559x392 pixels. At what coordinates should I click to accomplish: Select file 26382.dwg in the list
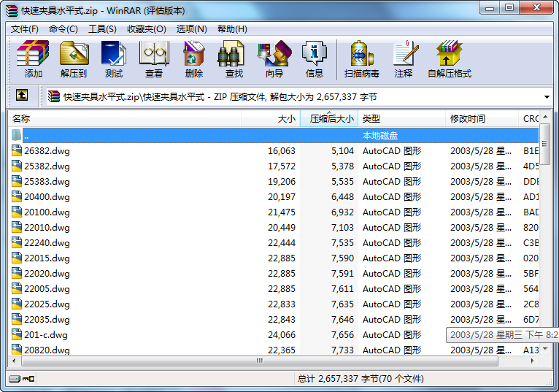(47, 151)
